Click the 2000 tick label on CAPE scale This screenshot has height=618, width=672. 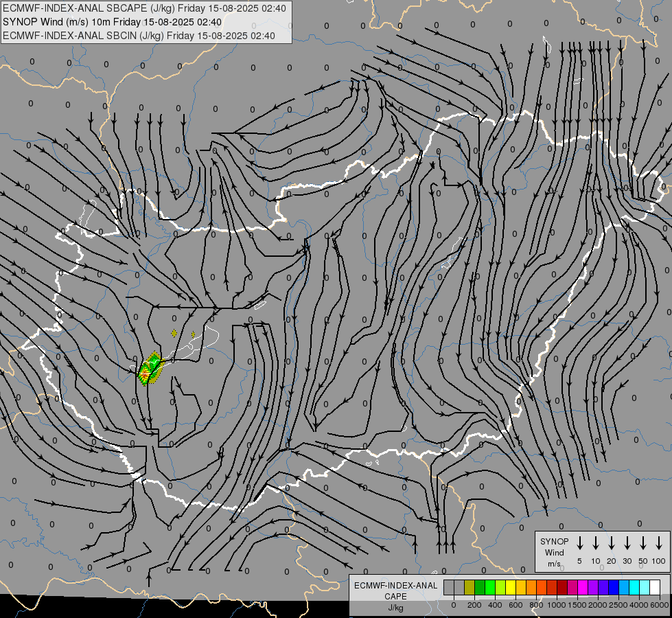(x=598, y=605)
